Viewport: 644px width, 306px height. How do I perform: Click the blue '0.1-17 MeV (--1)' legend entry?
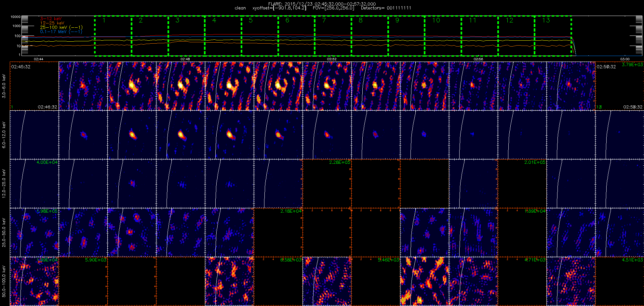[61, 32]
